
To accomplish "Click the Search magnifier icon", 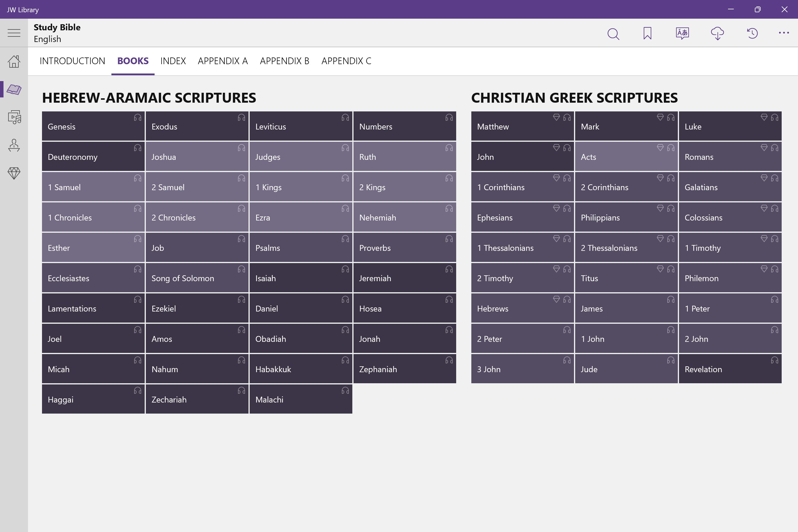I will pyautogui.click(x=613, y=34).
